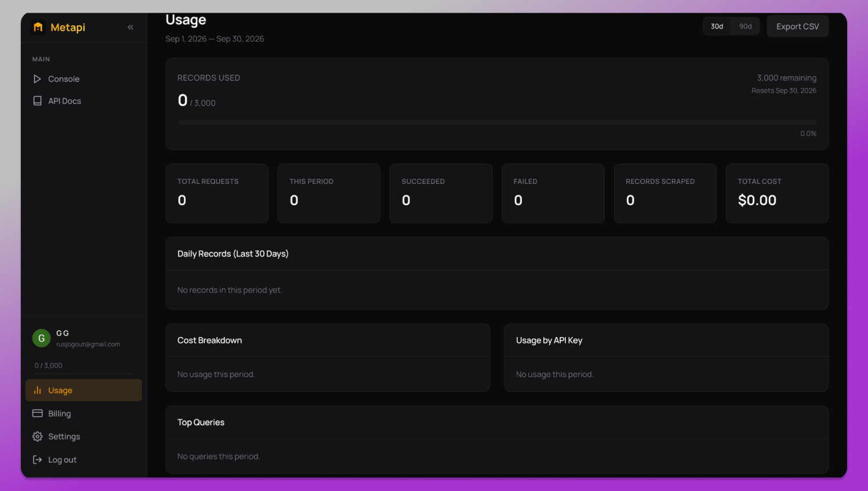Click the No queries this period message
Screen dimensions: 868x491
(219, 456)
